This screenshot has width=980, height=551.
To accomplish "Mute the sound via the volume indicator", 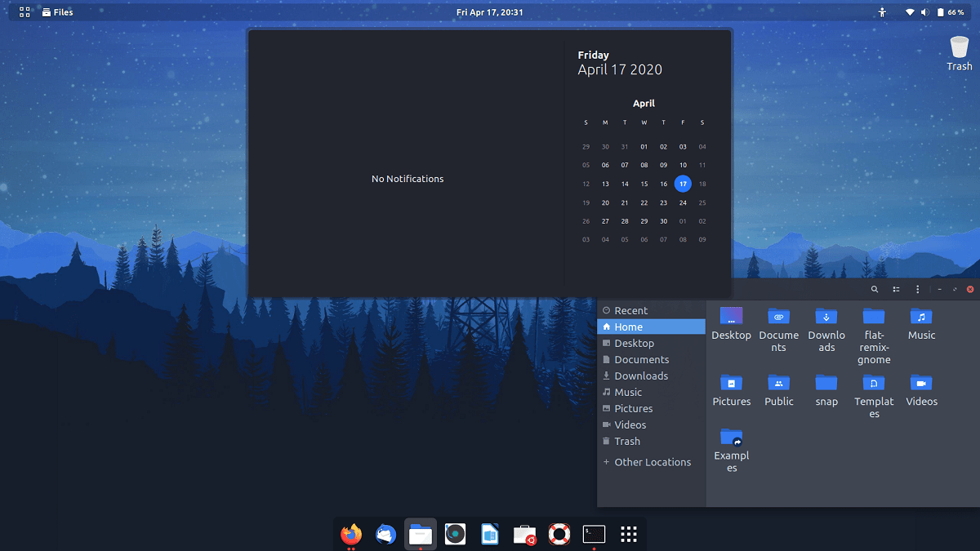I will coord(926,11).
